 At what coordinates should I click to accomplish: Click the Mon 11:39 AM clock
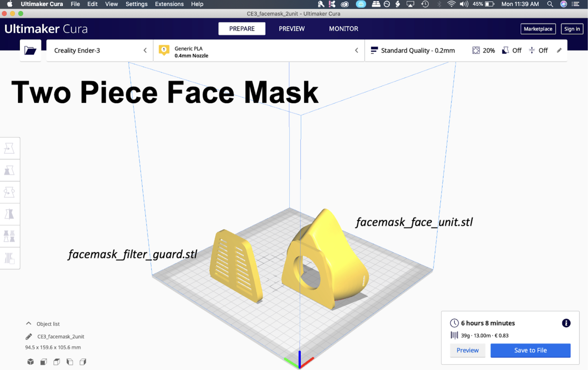click(x=520, y=4)
